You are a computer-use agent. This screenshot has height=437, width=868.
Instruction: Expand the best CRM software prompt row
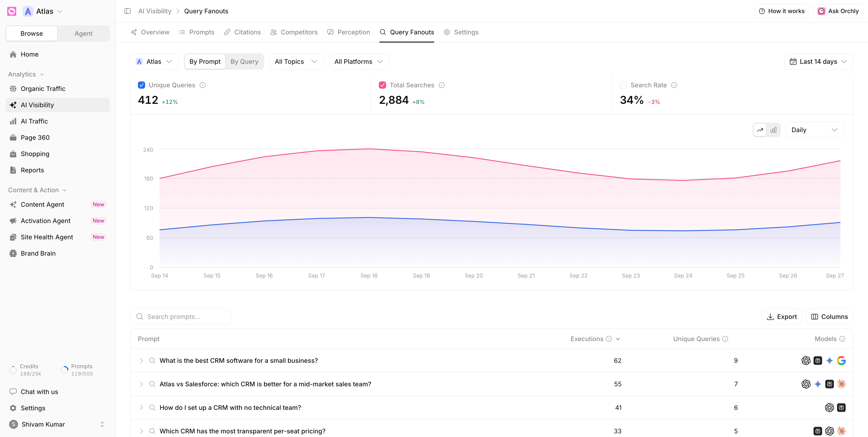[x=142, y=361]
